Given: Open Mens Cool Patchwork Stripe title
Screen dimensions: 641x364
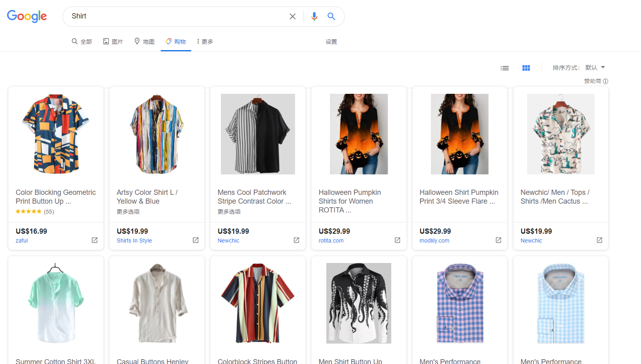Looking at the screenshot, I should pyautogui.click(x=255, y=197).
